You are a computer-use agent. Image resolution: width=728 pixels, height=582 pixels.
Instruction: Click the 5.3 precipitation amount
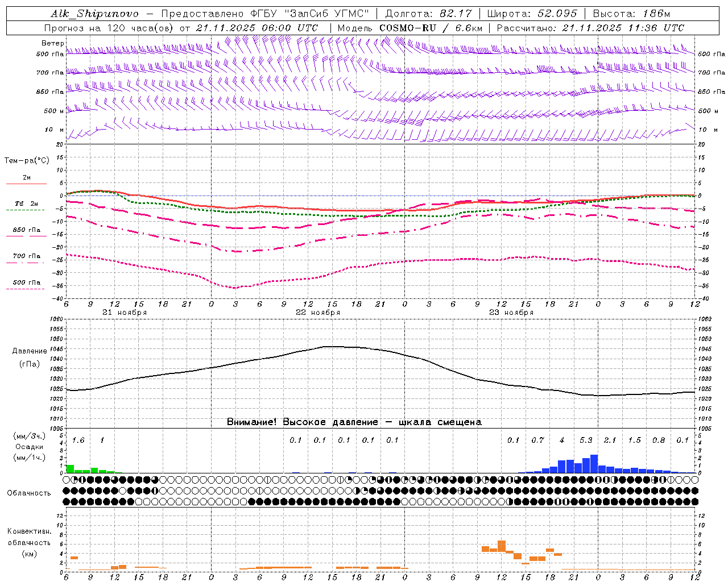point(586,440)
